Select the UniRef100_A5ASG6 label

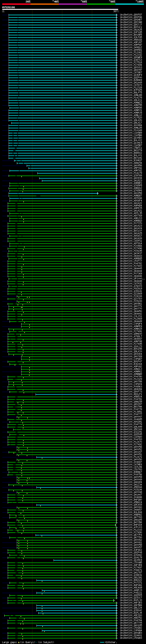pyautogui.click(x=131, y=40)
